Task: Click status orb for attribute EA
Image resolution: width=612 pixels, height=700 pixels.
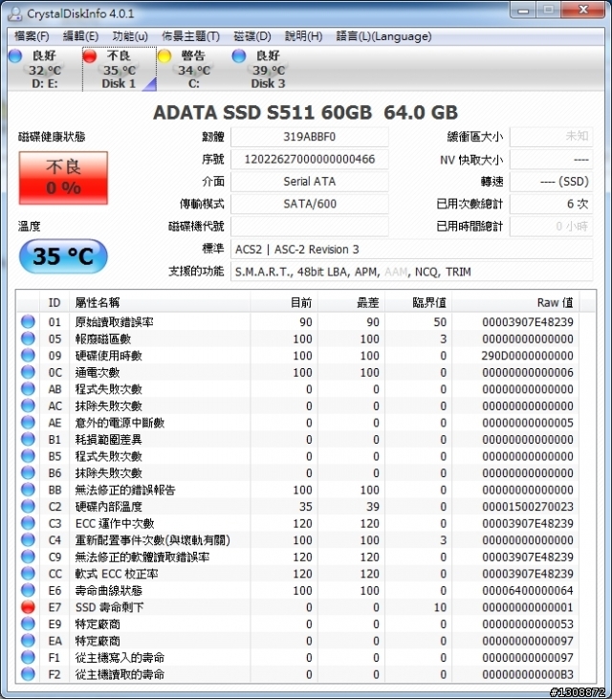Action: (x=28, y=641)
